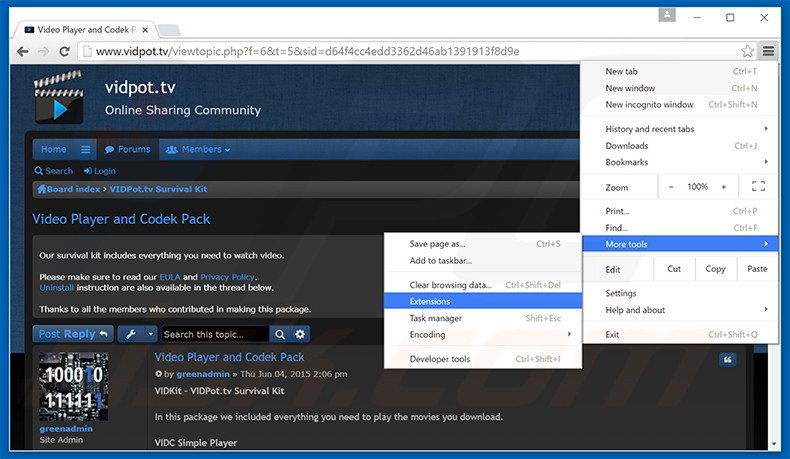The image size is (790, 459).
Task: Expand Bookmarks submenu
Action: (x=680, y=162)
